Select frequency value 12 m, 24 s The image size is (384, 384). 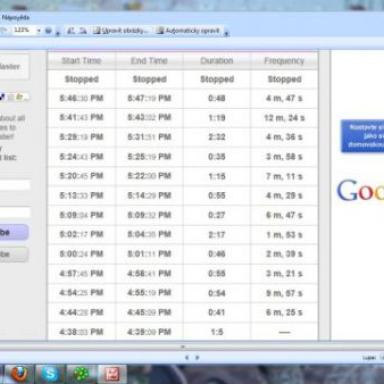coord(284,118)
